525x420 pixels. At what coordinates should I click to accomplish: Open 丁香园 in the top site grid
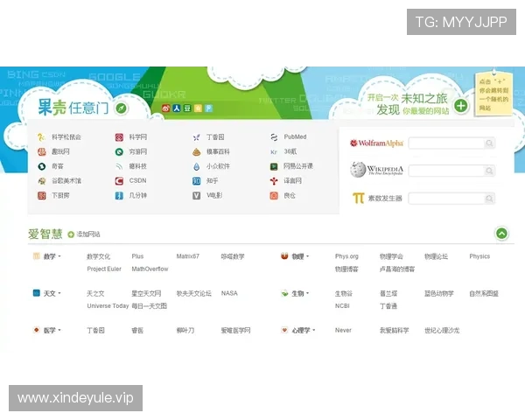tap(215, 137)
